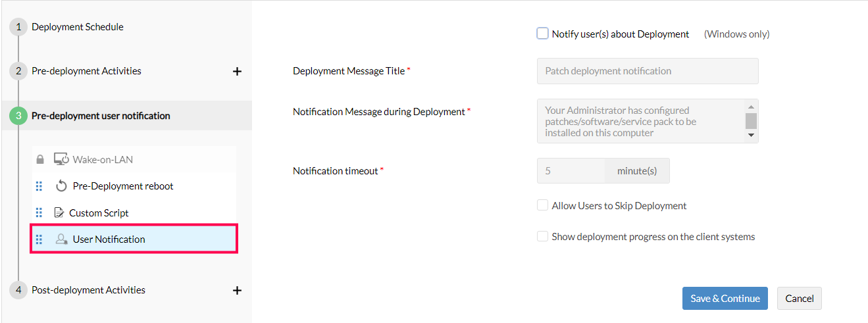
Task: Enable Notify user(s) about Deployment checkbox
Action: [542, 34]
